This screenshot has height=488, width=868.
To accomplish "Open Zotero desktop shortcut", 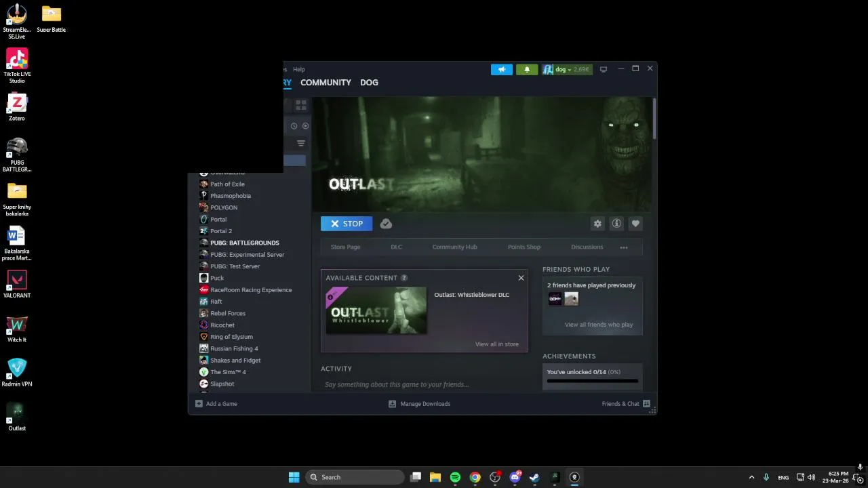I will (x=17, y=108).
